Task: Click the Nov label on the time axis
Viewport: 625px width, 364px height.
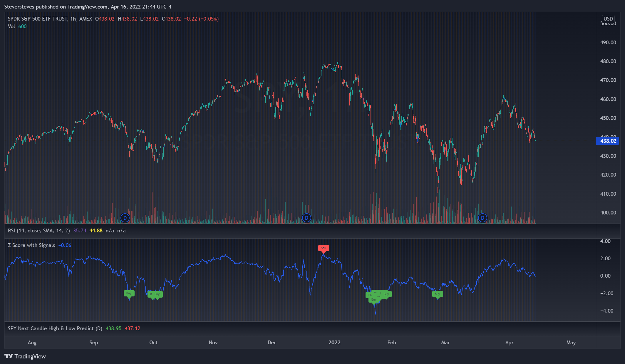Action: point(213,343)
